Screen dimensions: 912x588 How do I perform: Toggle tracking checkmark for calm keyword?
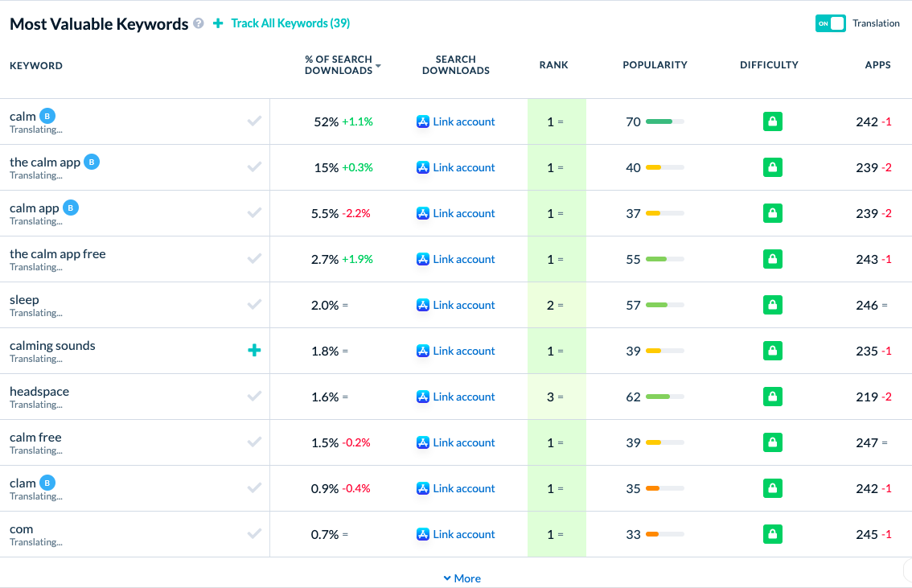254,121
